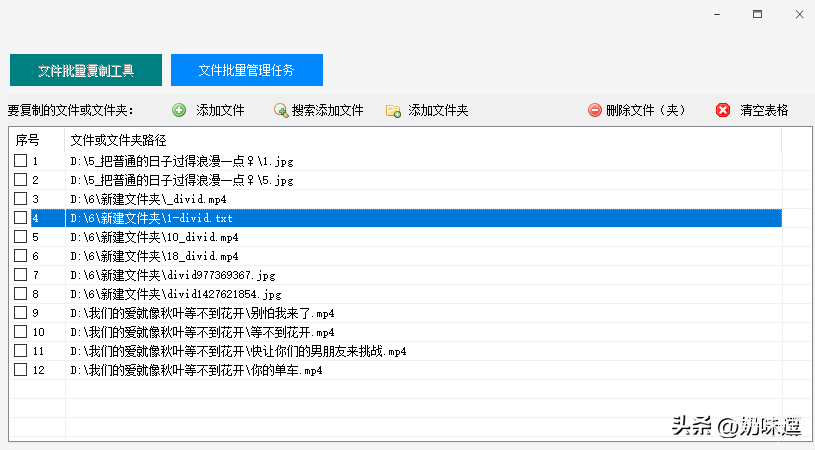The height and width of the screenshot is (450, 815).
Task: Check the checkbox for highlighted row 4
Action: (x=20, y=218)
